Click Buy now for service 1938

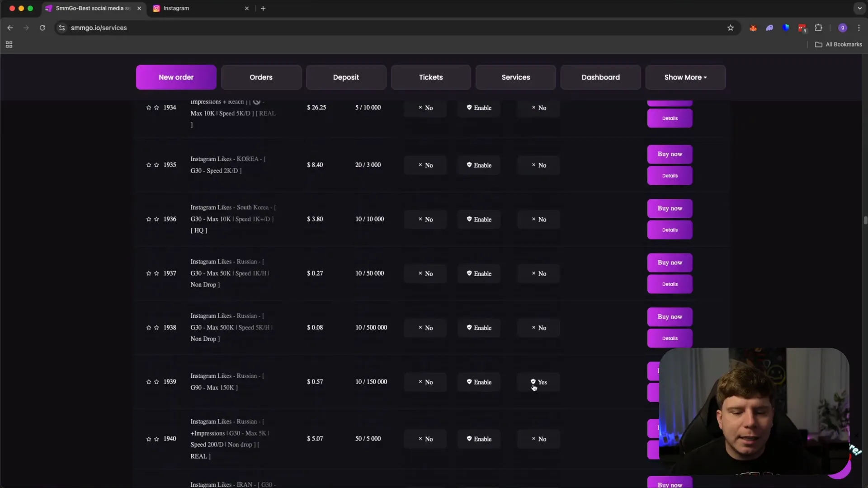[670, 317]
